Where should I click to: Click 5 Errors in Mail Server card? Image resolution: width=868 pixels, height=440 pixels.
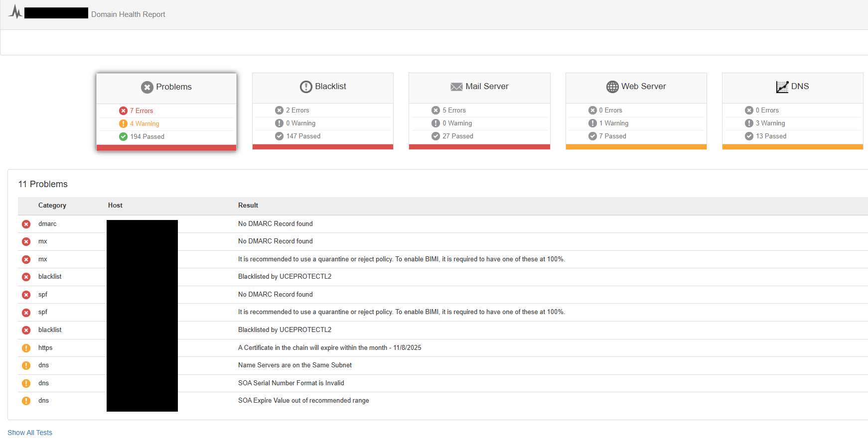pyautogui.click(x=454, y=110)
